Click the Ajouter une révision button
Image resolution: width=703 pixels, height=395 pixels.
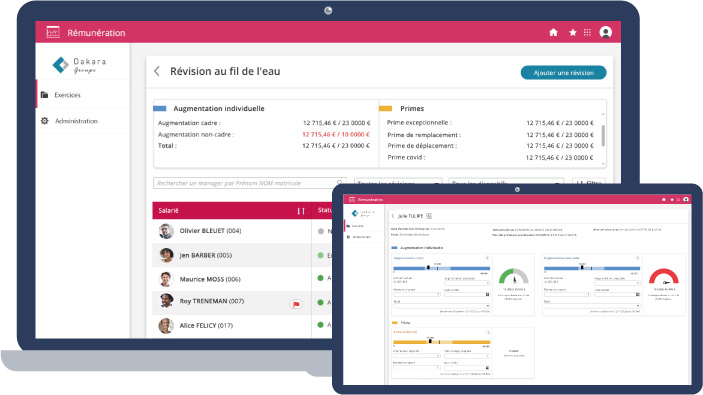(564, 73)
